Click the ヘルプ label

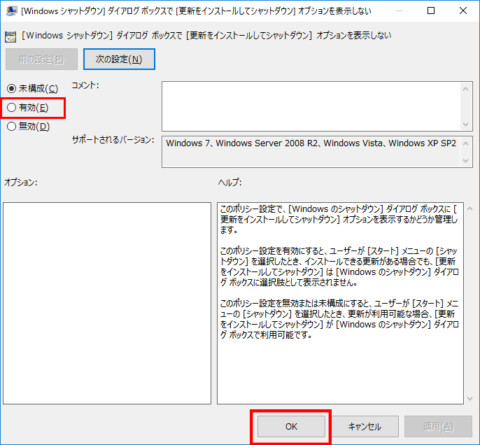click(230, 182)
